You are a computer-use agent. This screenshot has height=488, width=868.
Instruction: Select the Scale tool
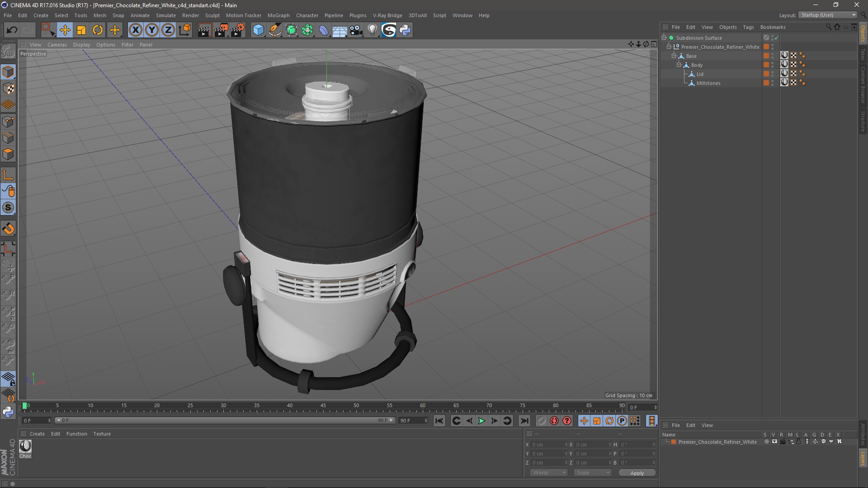(81, 30)
